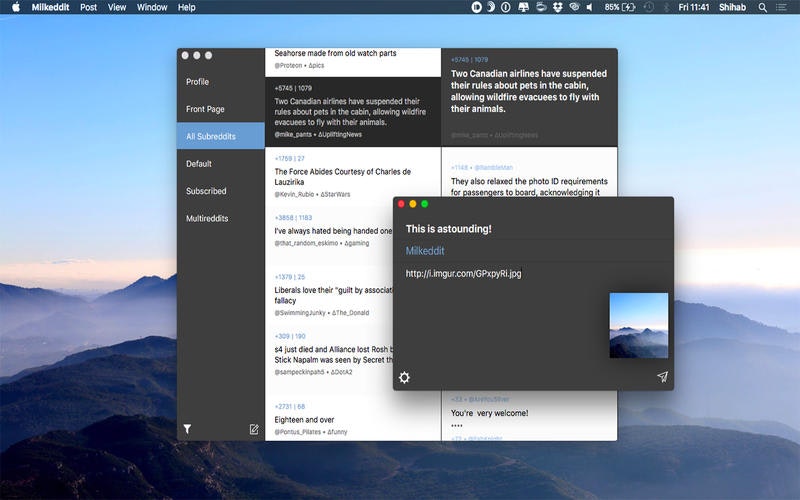The height and width of the screenshot is (500, 800).
Task: Open Subscribed in the sidebar
Action: point(220,191)
